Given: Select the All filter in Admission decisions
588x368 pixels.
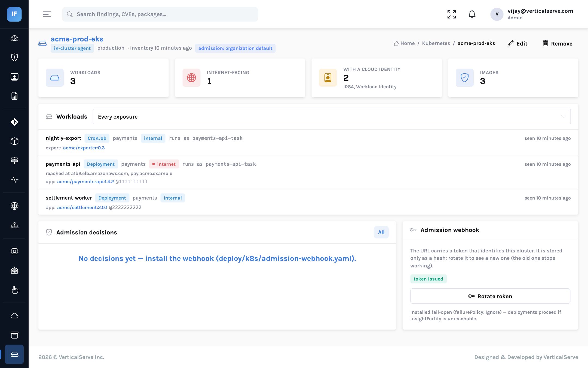Looking at the screenshot, I should tap(381, 232).
